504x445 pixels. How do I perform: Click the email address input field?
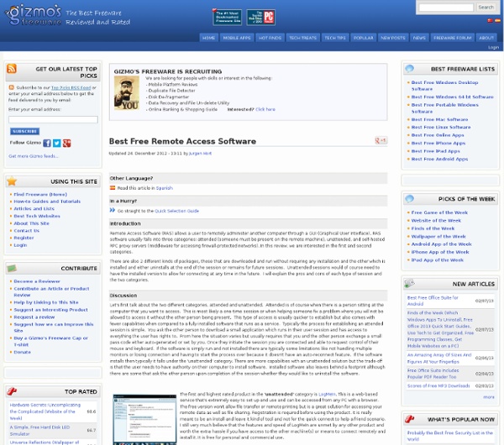pos(53,119)
